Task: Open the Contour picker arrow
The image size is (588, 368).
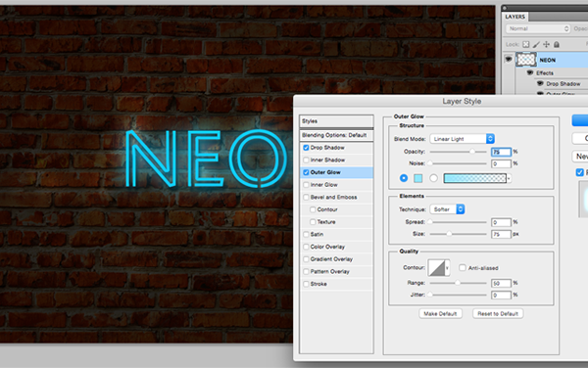Action: (447, 268)
